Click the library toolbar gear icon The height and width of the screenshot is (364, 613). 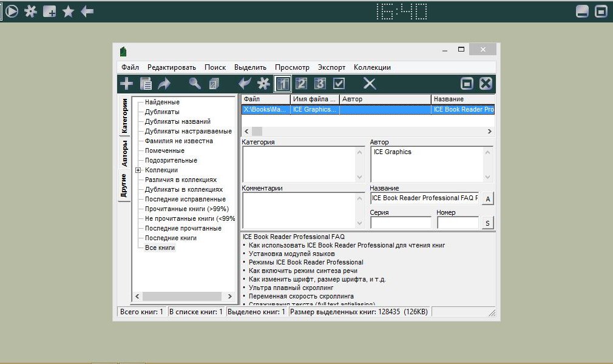[x=263, y=83]
